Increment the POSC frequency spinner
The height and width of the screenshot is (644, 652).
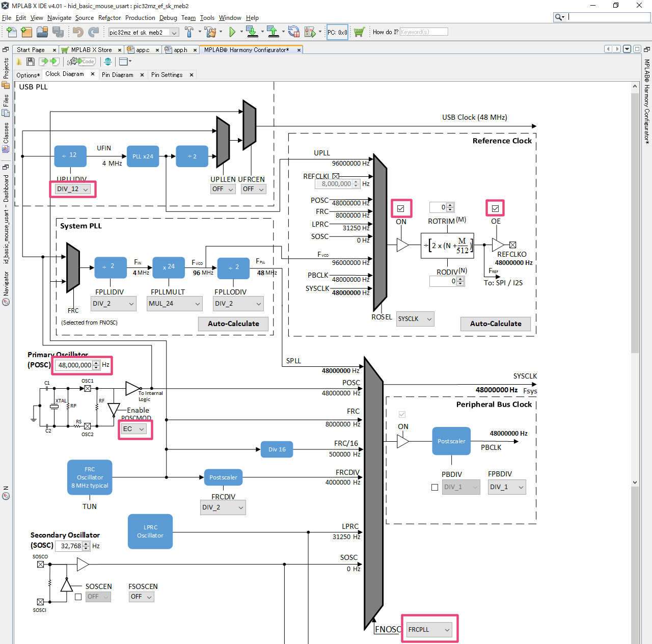click(x=96, y=363)
